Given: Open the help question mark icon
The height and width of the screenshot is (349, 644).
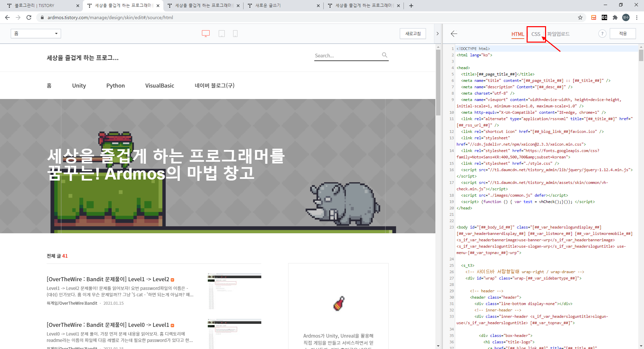Looking at the screenshot, I should [602, 34].
